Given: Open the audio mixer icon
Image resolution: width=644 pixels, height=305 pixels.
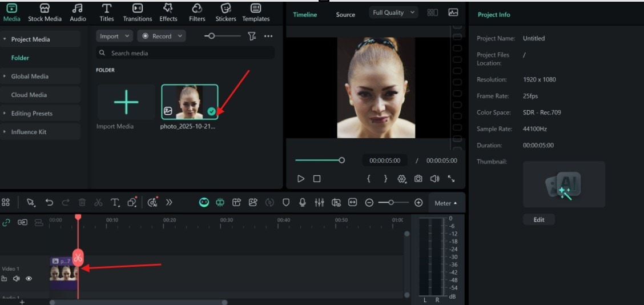Looking at the screenshot, I should pyautogui.click(x=319, y=202).
